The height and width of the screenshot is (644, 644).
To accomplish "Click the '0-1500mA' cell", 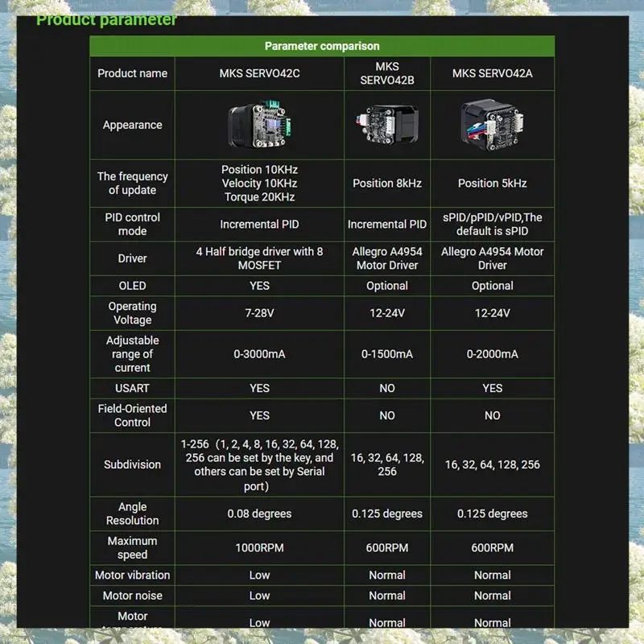I will pos(387,354).
